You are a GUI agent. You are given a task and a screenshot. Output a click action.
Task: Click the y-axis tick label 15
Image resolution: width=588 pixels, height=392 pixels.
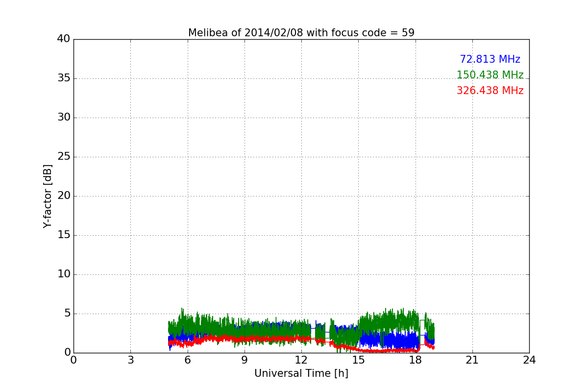coord(64,235)
